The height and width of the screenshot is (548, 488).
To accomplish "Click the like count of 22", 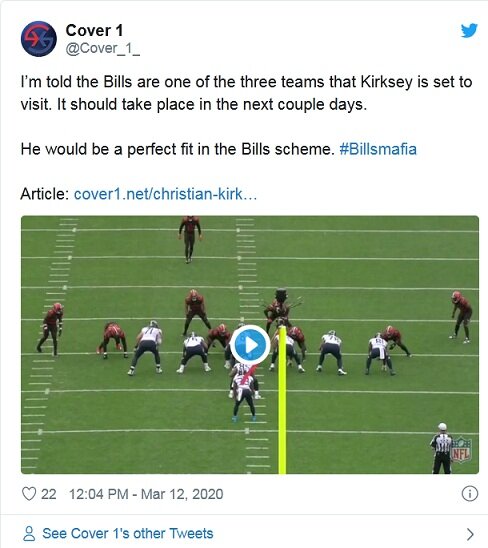I will point(49,494).
